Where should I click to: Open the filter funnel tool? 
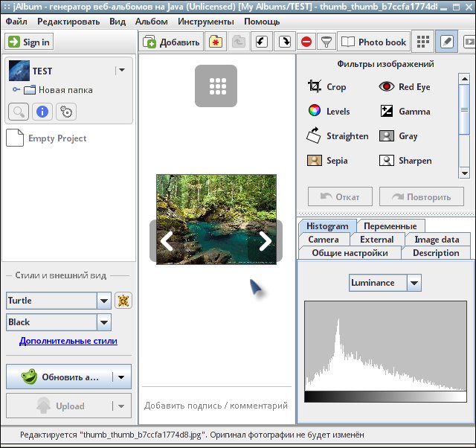tap(326, 42)
